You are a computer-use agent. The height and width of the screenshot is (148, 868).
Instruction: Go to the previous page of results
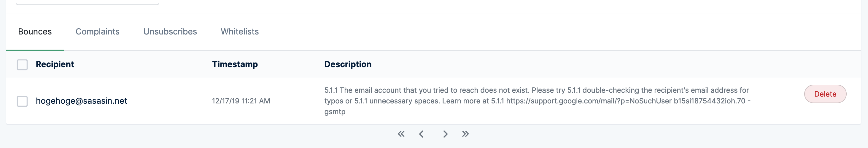[421, 134]
